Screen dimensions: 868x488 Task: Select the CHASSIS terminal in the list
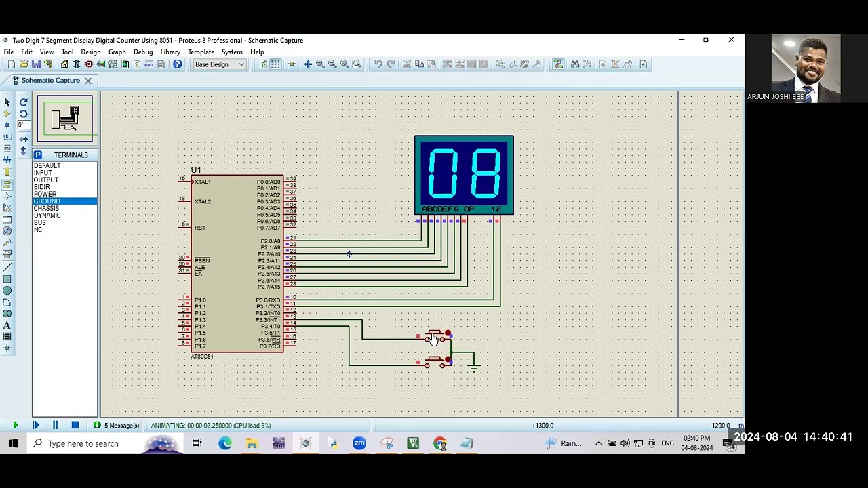point(65,208)
